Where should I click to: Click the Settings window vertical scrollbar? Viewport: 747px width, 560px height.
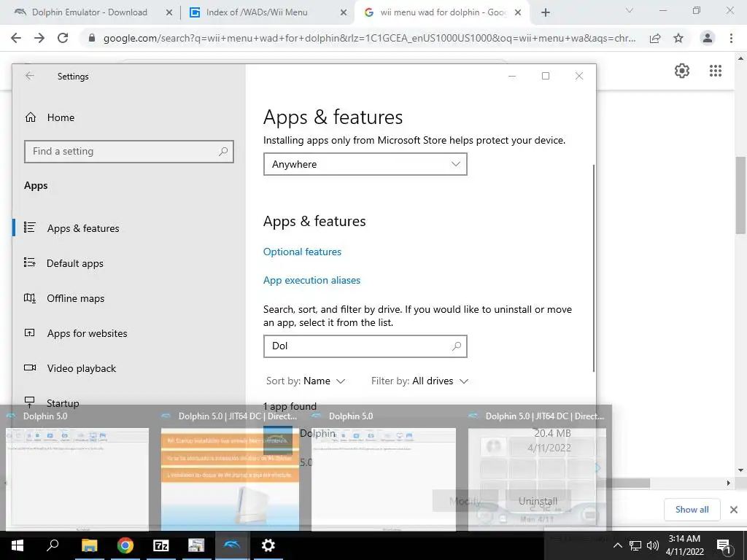click(594, 268)
